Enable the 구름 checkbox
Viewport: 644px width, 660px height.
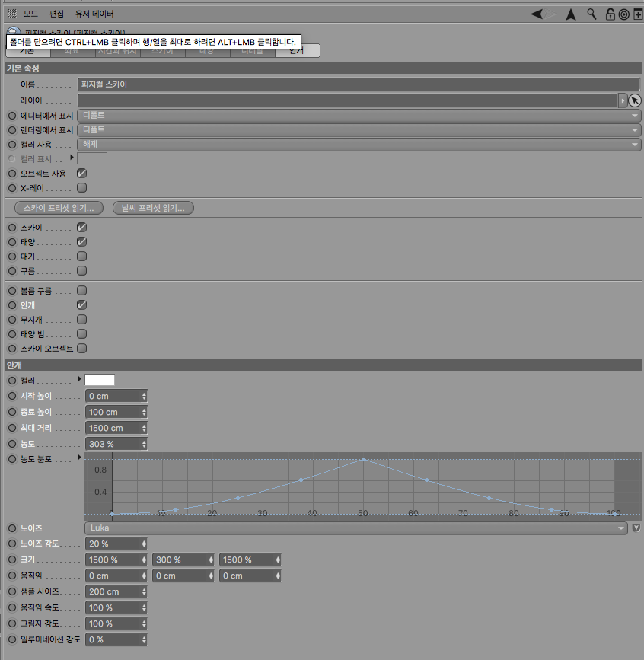[x=81, y=271]
